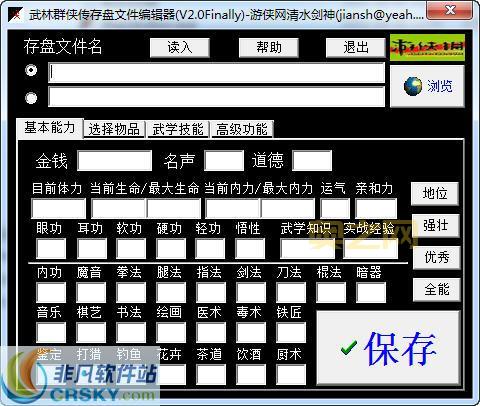Open the 武学技能 tab
480x406 pixels.
[178, 129]
